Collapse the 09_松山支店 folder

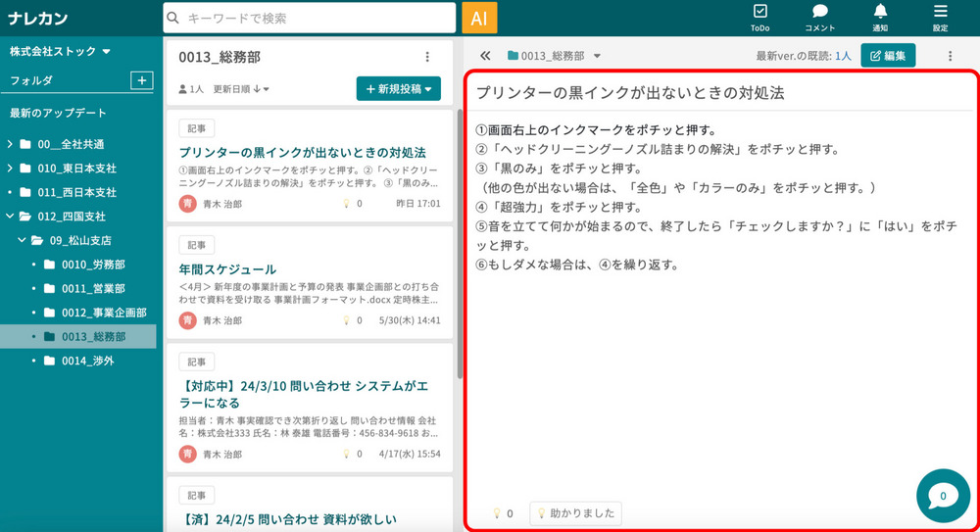coord(22,240)
